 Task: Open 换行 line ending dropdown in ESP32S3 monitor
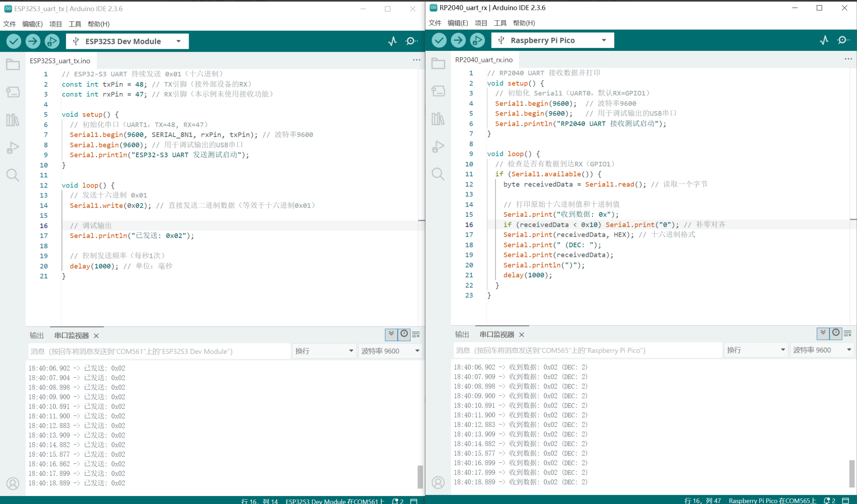[x=324, y=351]
